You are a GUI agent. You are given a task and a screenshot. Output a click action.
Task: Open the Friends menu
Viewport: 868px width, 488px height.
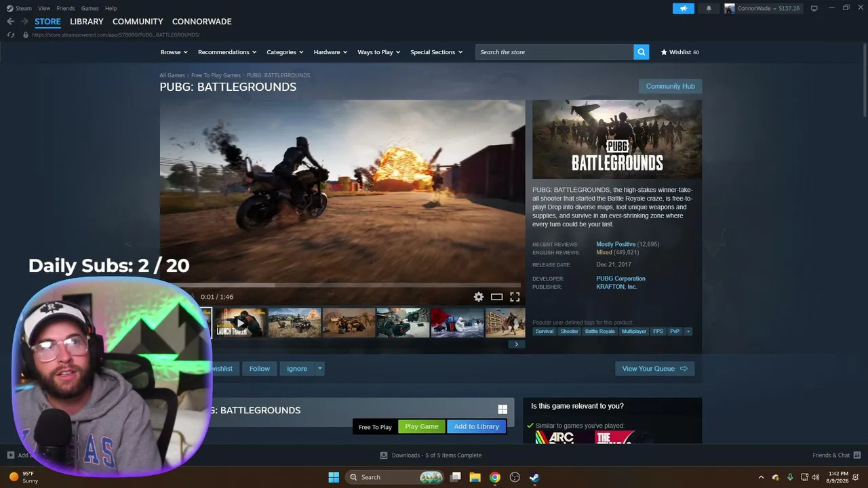66,8
